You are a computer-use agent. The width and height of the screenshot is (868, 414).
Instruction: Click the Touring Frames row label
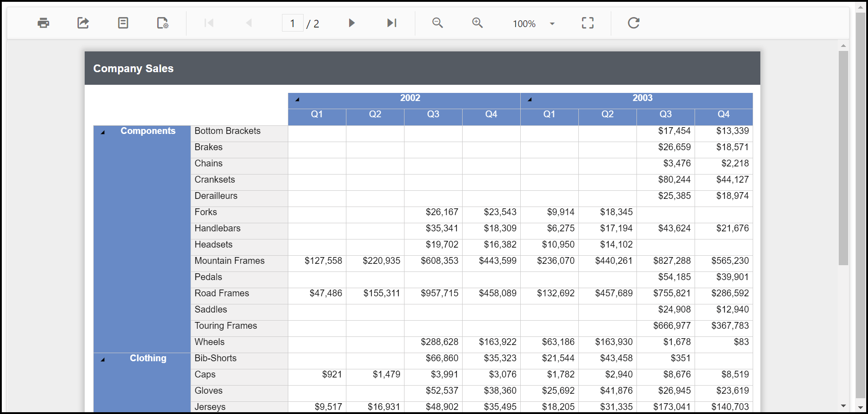pyautogui.click(x=226, y=326)
